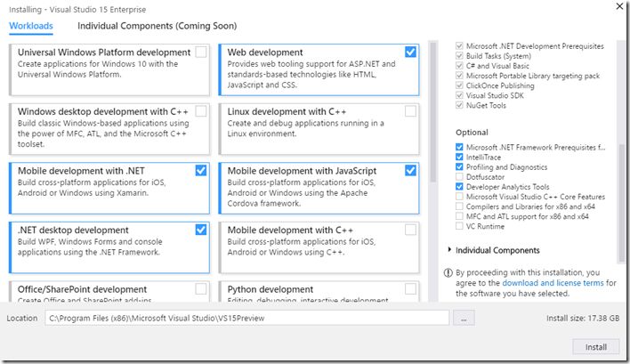Click the license notice info icon
Viewport: 630px width, 364px height.
click(x=448, y=273)
